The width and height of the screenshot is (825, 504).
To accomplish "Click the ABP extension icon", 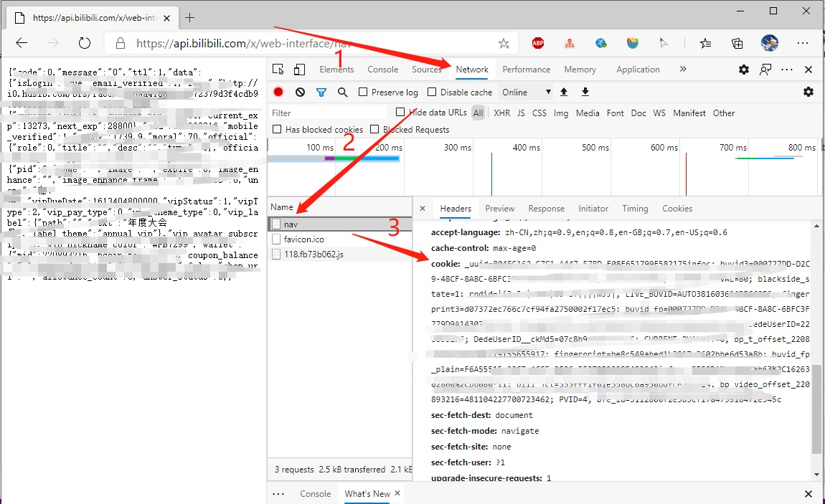I will (538, 43).
